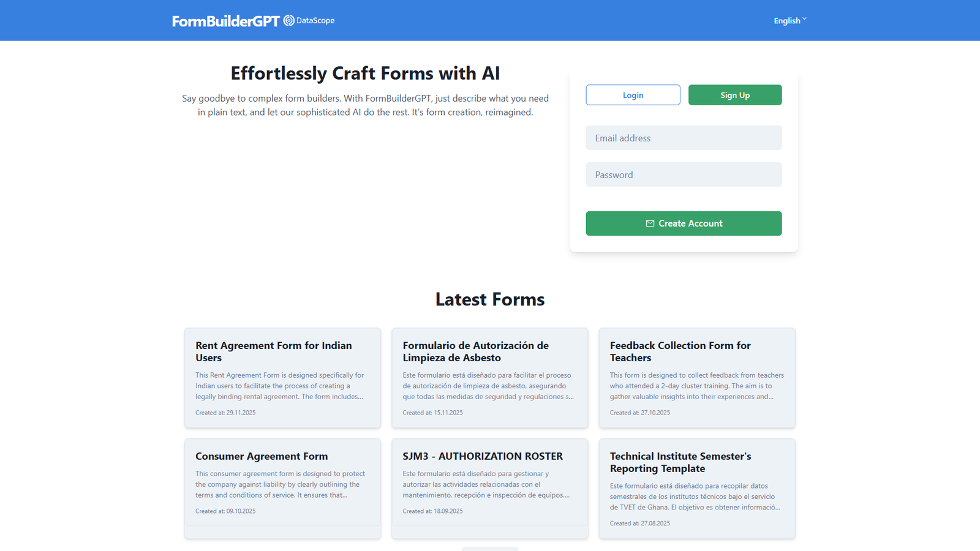Open Technical Institute Semester's Reporting Template
The image size is (980, 551).
pyautogui.click(x=697, y=489)
